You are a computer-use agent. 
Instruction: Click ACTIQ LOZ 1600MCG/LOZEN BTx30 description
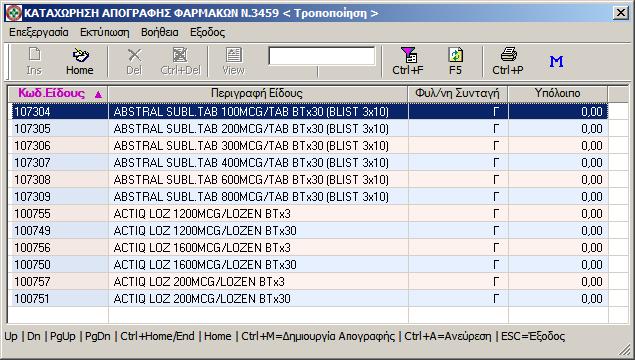[x=205, y=265]
